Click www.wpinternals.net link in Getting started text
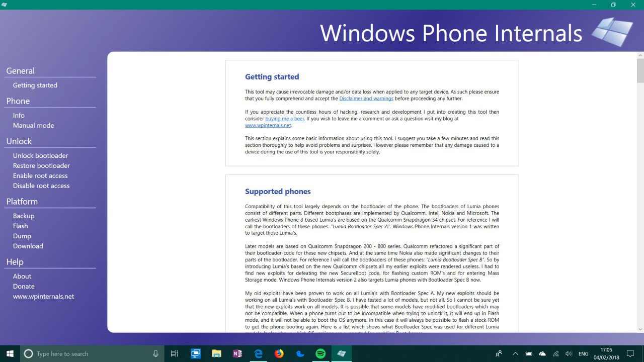644x362 pixels. (268, 125)
